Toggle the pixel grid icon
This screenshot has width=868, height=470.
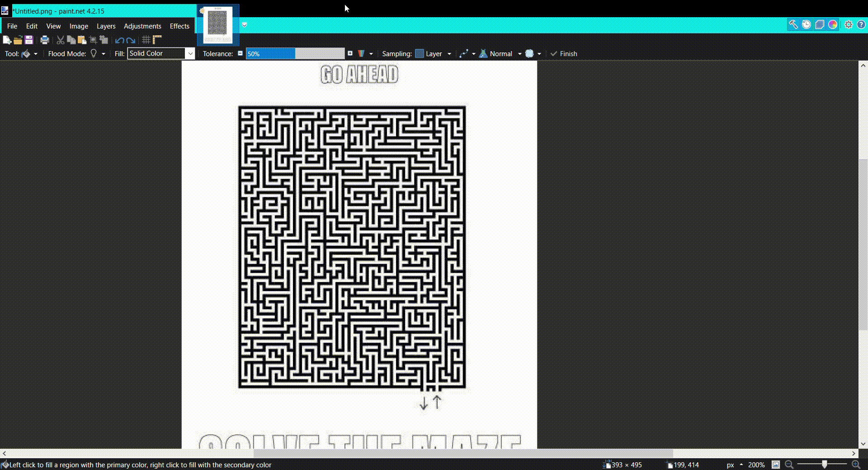(146, 40)
